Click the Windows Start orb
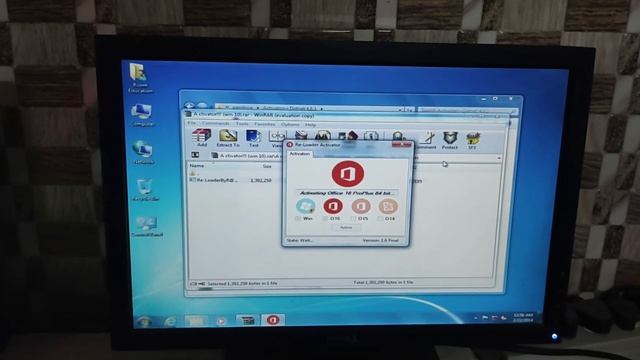Image resolution: width=640 pixels, height=360 pixels. [x=144, y=322]
